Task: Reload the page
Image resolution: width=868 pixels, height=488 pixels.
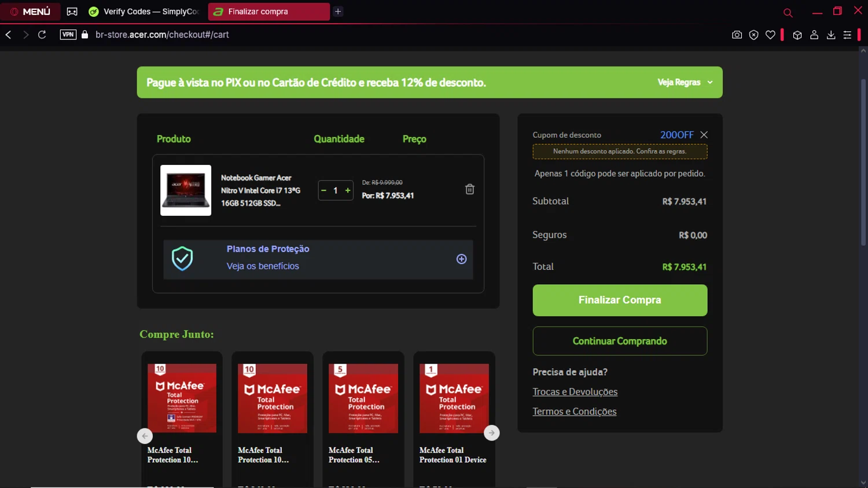Action: click(42, 35)
